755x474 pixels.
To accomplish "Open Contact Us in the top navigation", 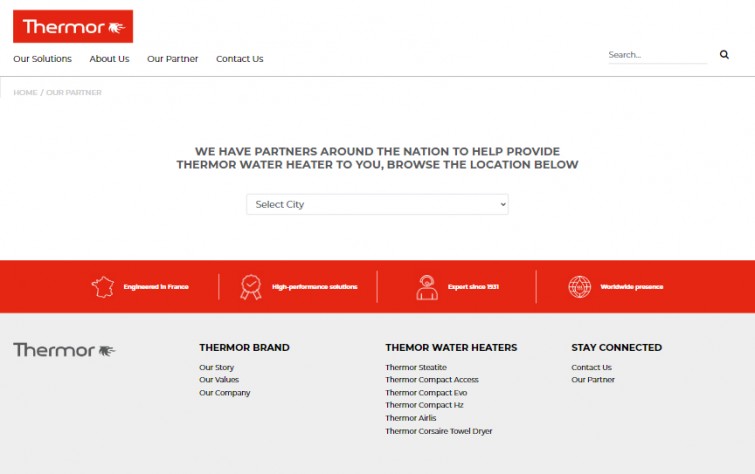I will (239, 59).
